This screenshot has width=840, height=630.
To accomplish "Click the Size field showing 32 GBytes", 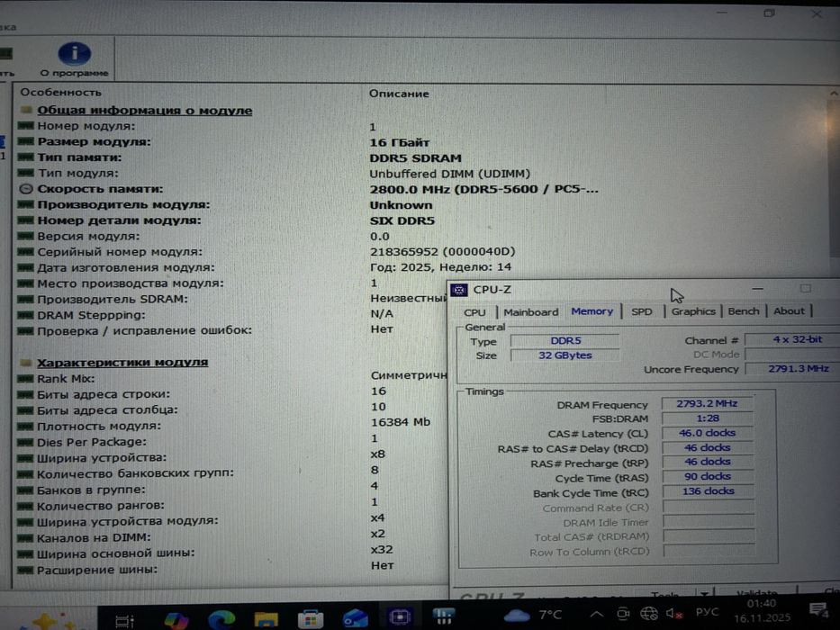I will point(565,355).
